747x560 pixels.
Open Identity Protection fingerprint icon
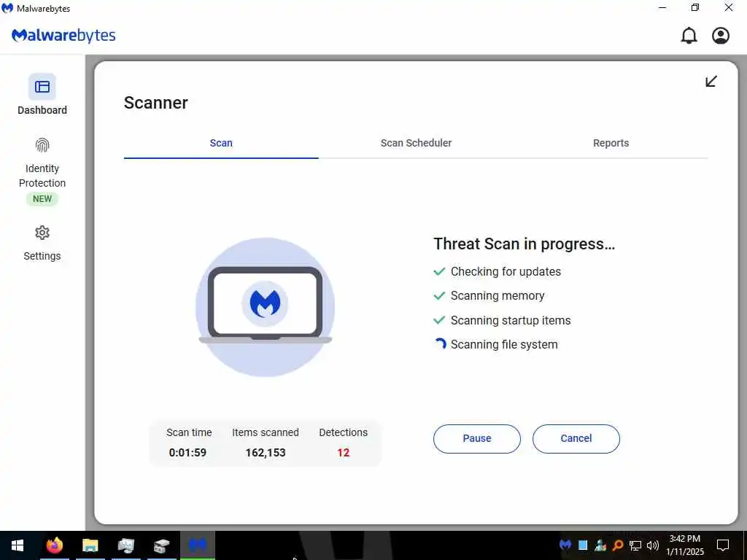click(x=42, y=145)
